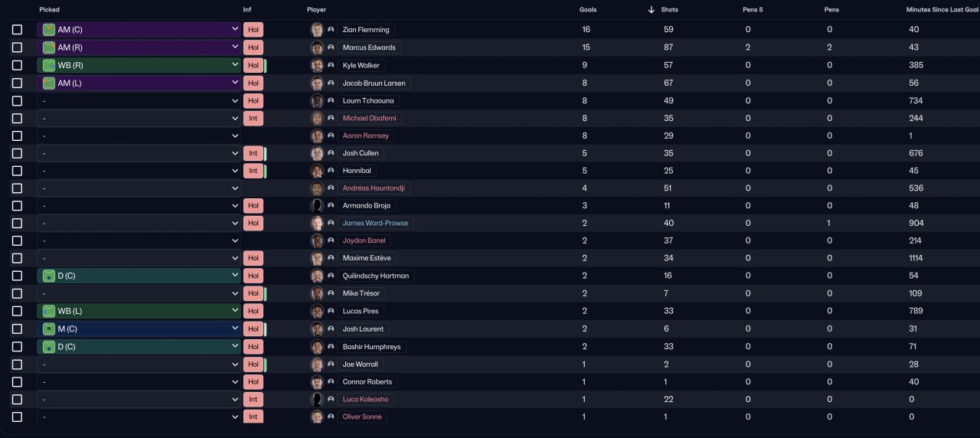This screenshot has width=980, height=438.
Task: Click the Hol status icon for Zian Flemming
Action: click(x=253, y=30)
